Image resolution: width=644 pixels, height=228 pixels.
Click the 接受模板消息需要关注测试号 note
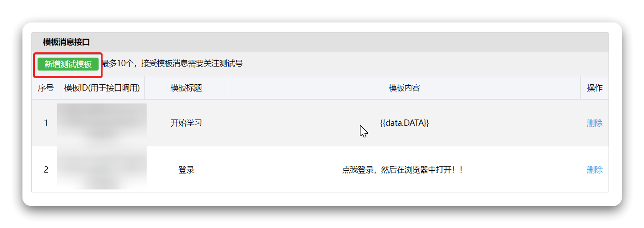192,63
